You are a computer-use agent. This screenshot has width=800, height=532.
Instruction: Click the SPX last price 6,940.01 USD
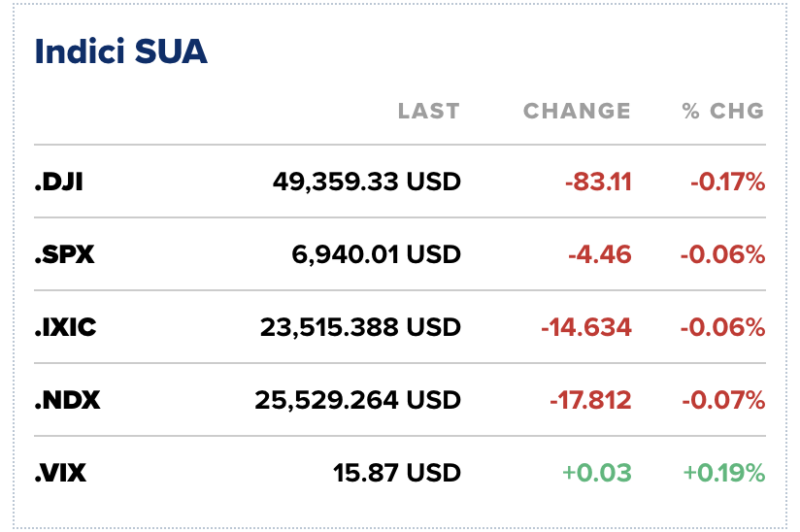(376, 254)
